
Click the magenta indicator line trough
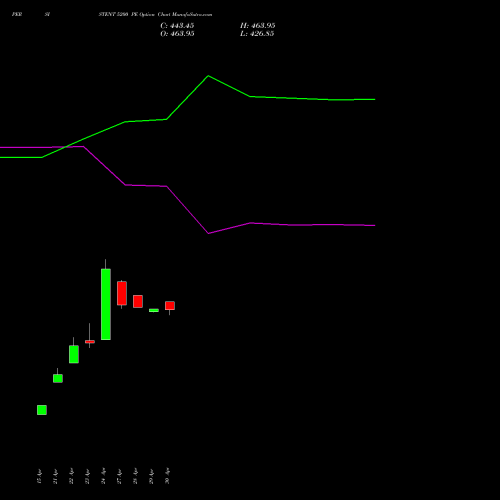coord(208,233)
